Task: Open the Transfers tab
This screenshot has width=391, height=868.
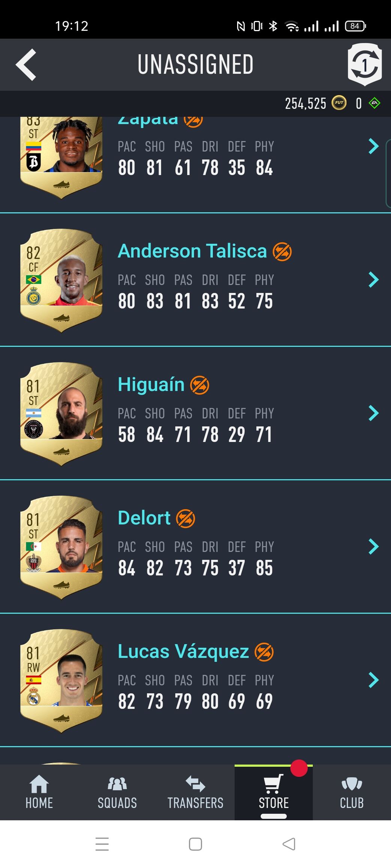Action: 195,792
